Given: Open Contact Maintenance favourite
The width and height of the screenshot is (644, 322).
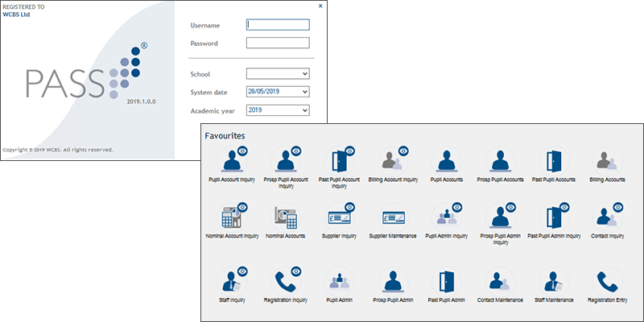Looking at the screenshot, I should click(500, 282).
